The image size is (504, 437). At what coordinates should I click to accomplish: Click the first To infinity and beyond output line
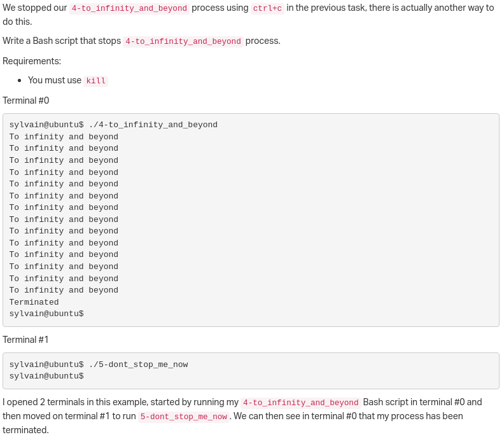[x=64, y=137]
